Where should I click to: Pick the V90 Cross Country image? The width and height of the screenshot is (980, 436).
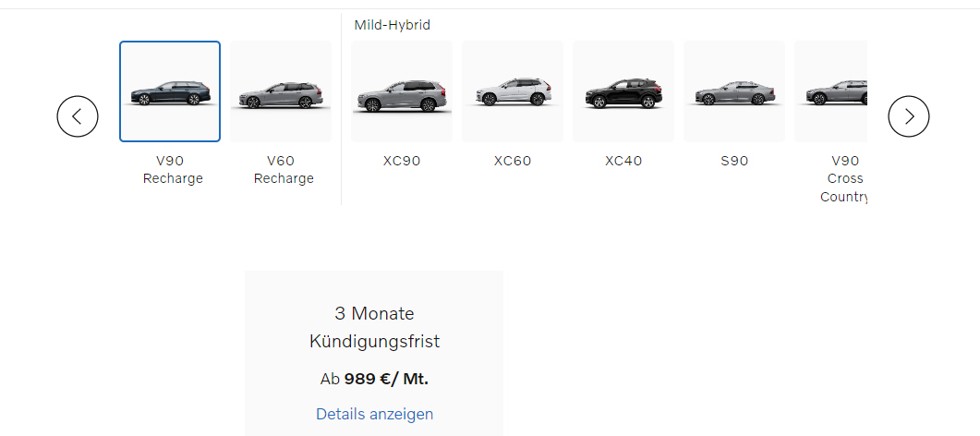coord(831,91)
